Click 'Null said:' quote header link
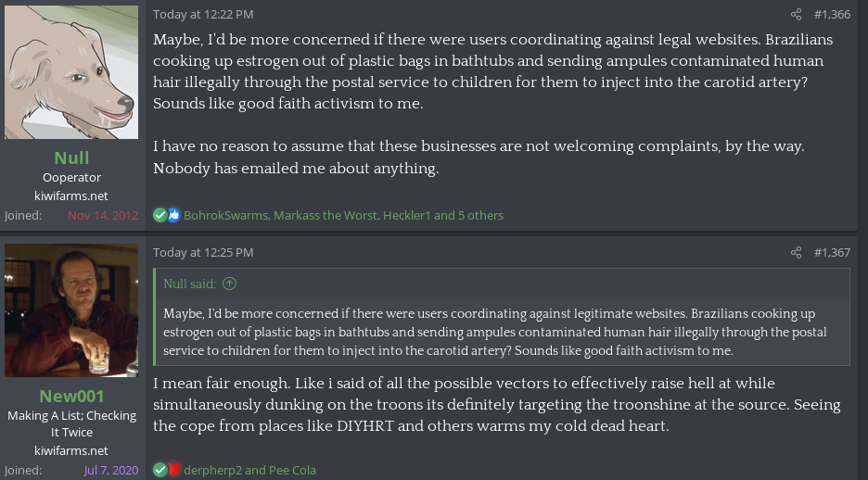 (189, 284)
